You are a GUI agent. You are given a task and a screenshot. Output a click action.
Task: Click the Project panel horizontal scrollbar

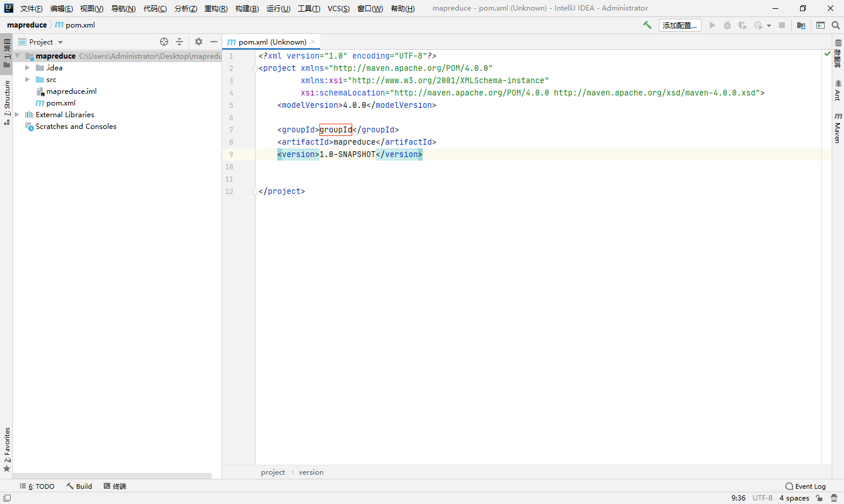pyautogui.click(x=112, y=476)
